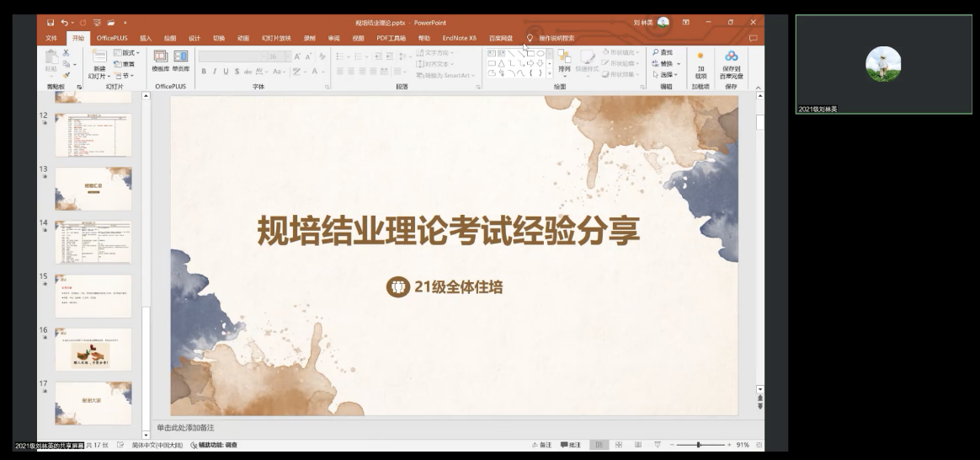The width and height of the screenshot is (980, 460).
Task: Open the 插入 Insert tab
Action: (146, 38)
